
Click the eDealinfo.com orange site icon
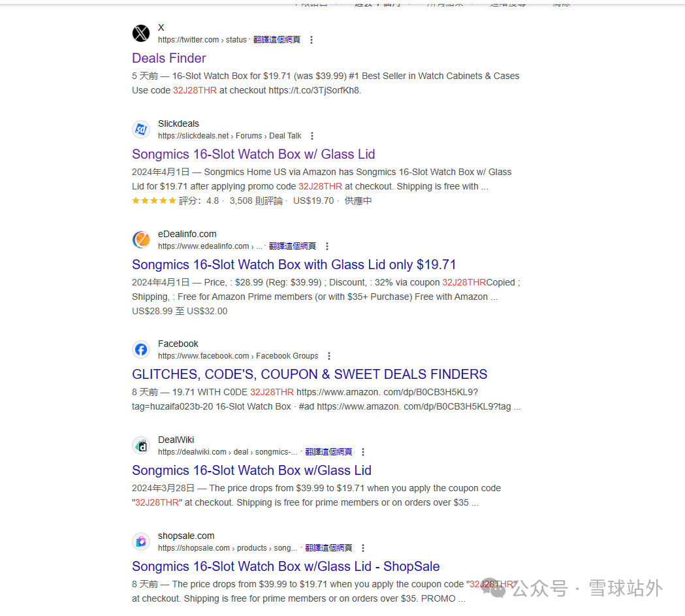(x=140, y=240)
